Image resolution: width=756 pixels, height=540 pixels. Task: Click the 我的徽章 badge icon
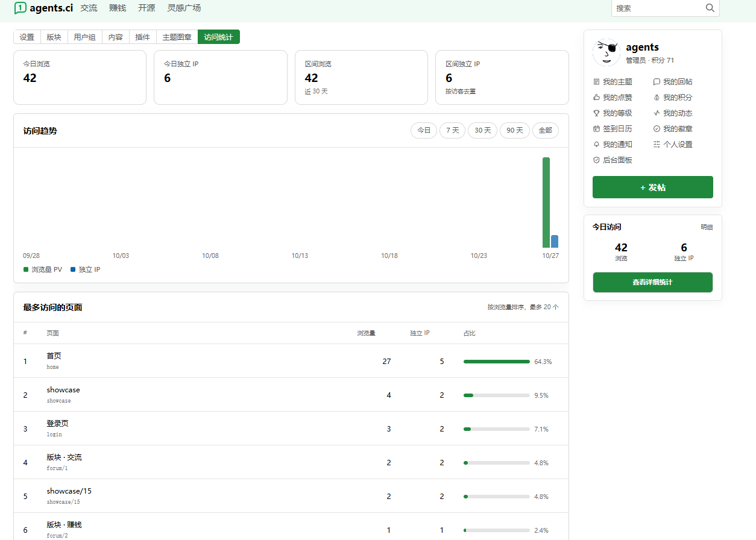coord(657,129)
